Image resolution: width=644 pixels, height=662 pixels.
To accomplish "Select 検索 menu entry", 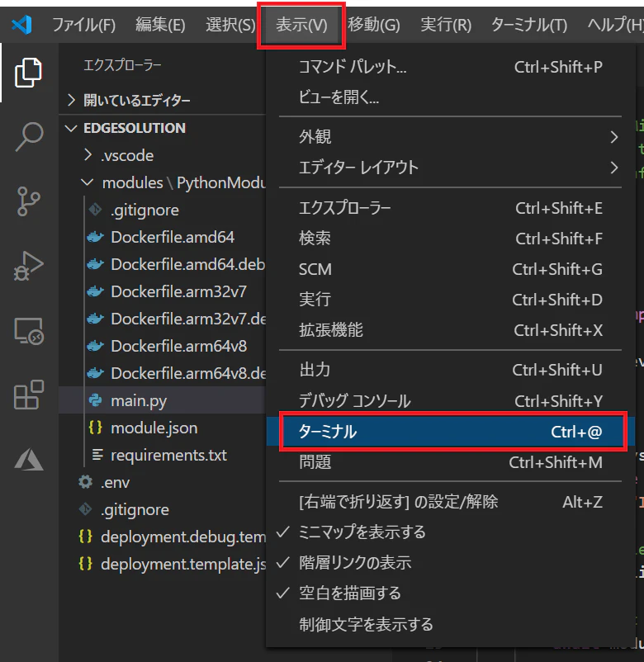I will point(450,239).
